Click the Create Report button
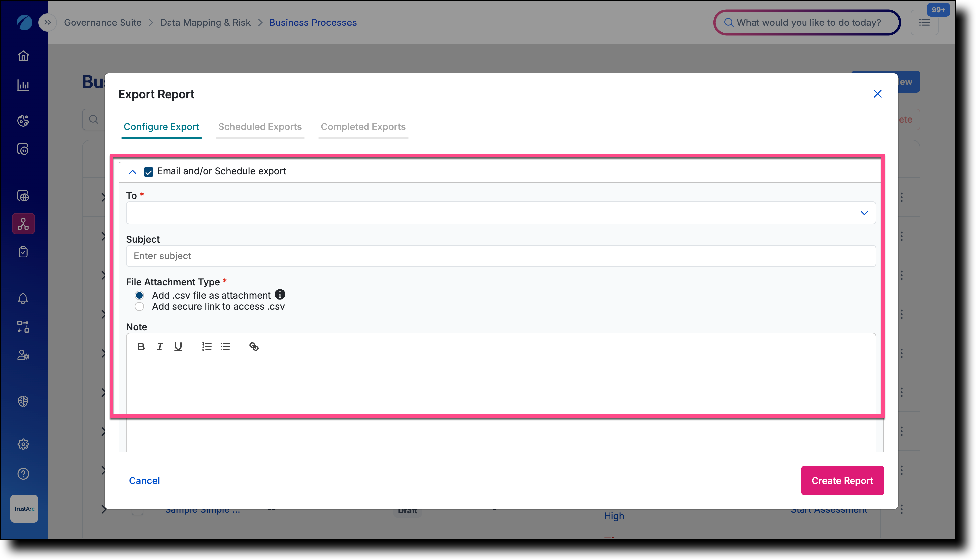 842,480
